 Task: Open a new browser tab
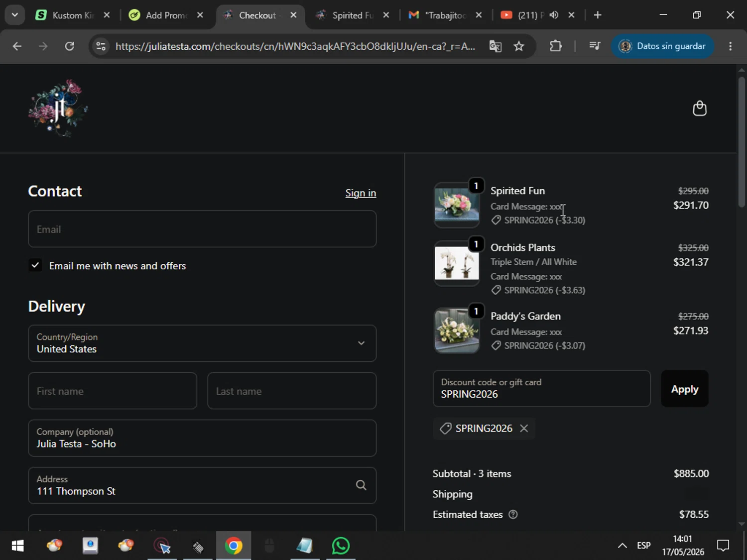point(598,15)
